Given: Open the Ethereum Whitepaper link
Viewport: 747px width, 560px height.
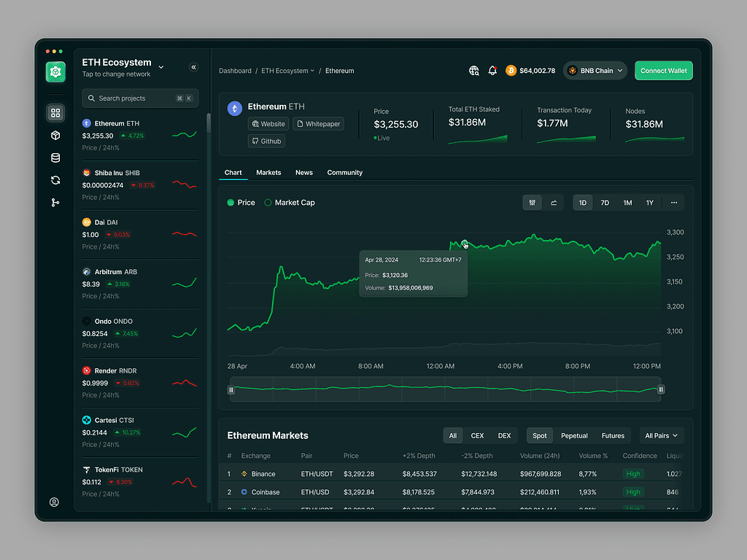Looking at the screenshot, I should 318,123.
